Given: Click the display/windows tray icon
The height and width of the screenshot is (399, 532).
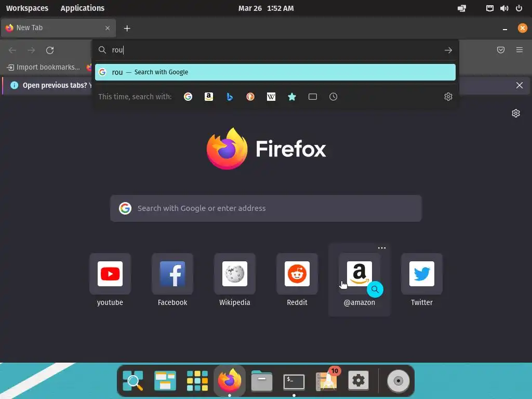Looking at the screenshot, I should (x=462, y=8).
